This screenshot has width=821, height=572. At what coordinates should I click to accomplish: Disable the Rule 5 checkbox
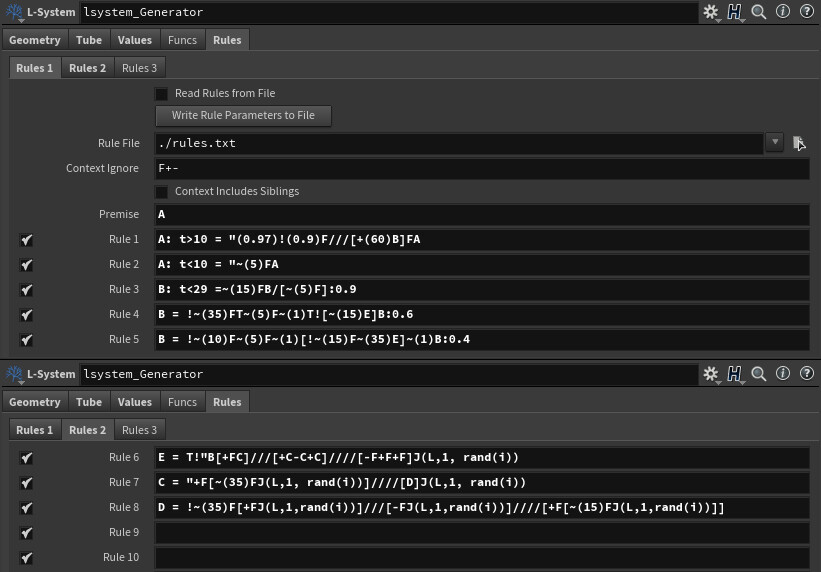point(26,340)
